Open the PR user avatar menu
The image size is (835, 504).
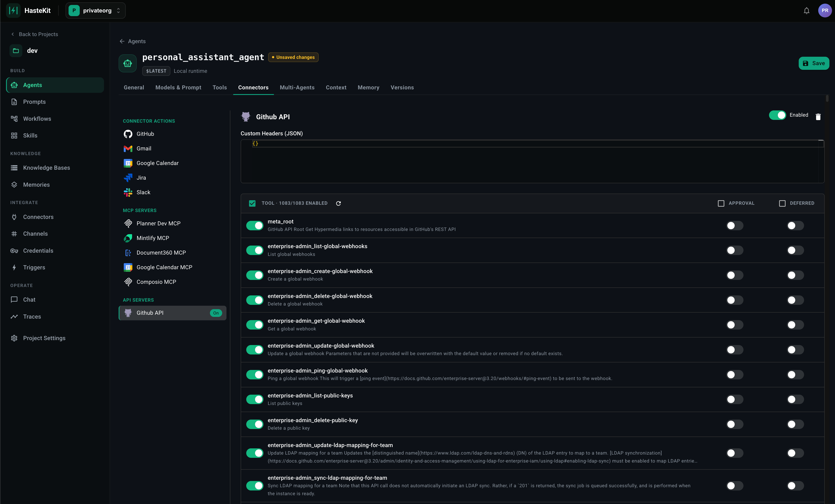[x=824, y=11]
